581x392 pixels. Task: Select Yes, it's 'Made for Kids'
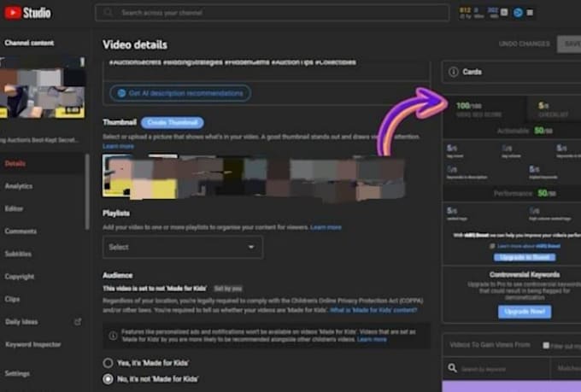[x=108, y=363]
